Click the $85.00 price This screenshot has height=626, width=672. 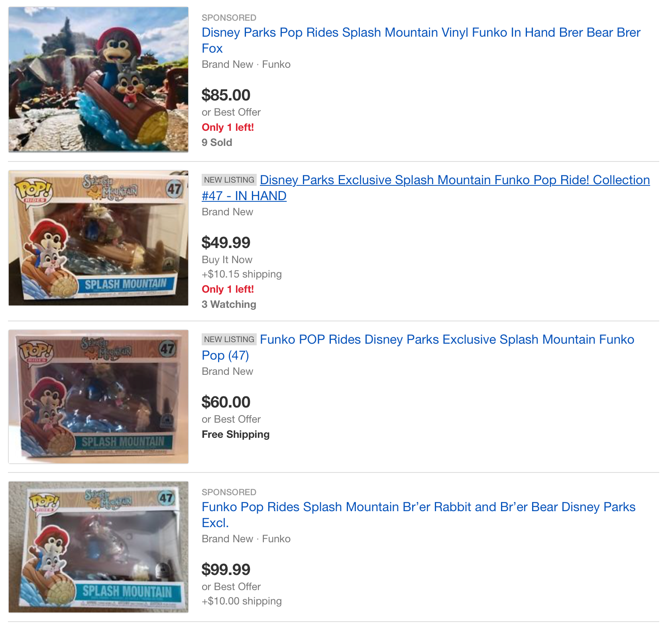(x=226, y=95)
